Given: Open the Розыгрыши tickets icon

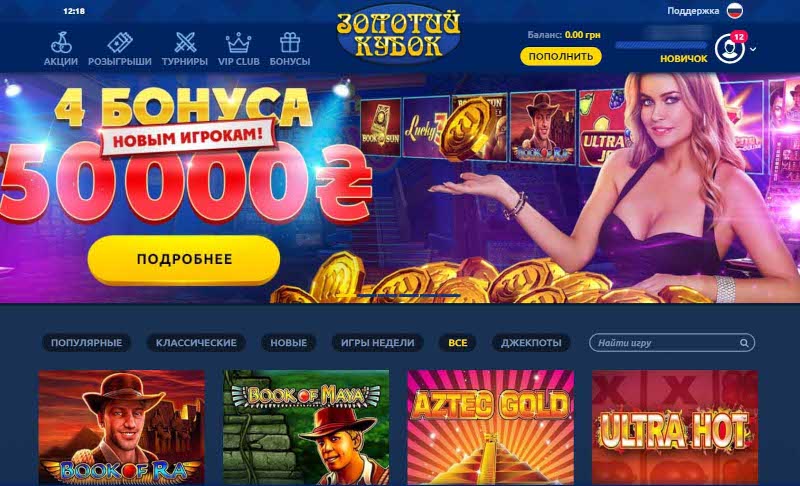Looking at the screenshot, I should pos(120,42).
